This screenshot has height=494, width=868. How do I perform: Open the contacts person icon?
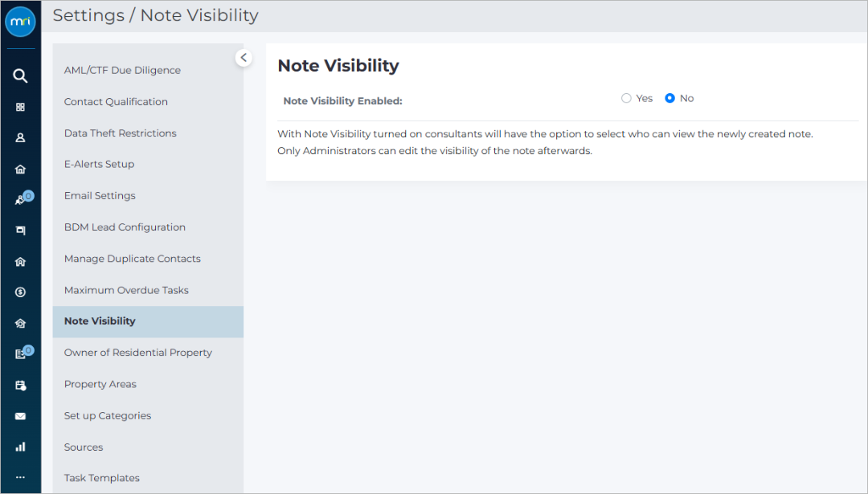pos(20,137)
